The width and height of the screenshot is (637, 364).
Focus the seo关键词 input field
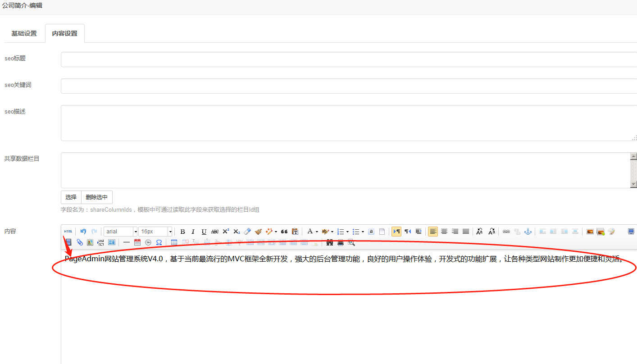tap(349, 86)
